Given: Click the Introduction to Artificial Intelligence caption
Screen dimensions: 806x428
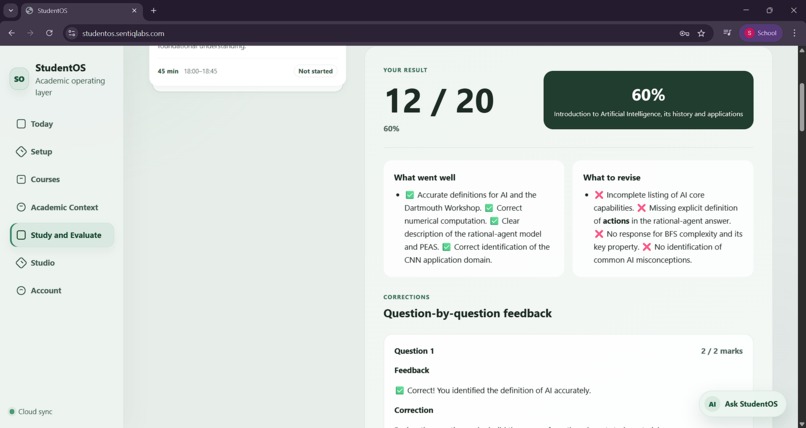Looking at the screenshot, I should tap(648, 114).
